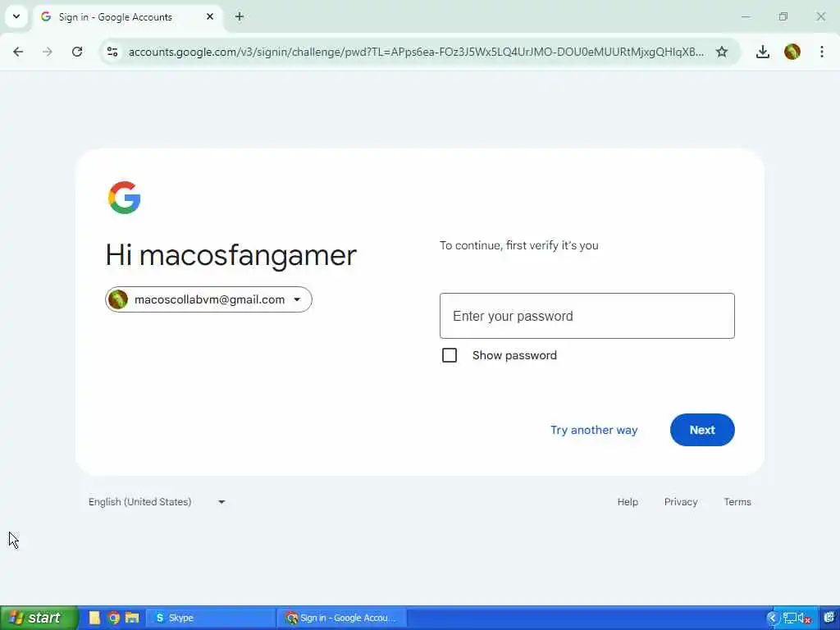
Task: Expand hidden system tray icons arrow
Action: 772,619
